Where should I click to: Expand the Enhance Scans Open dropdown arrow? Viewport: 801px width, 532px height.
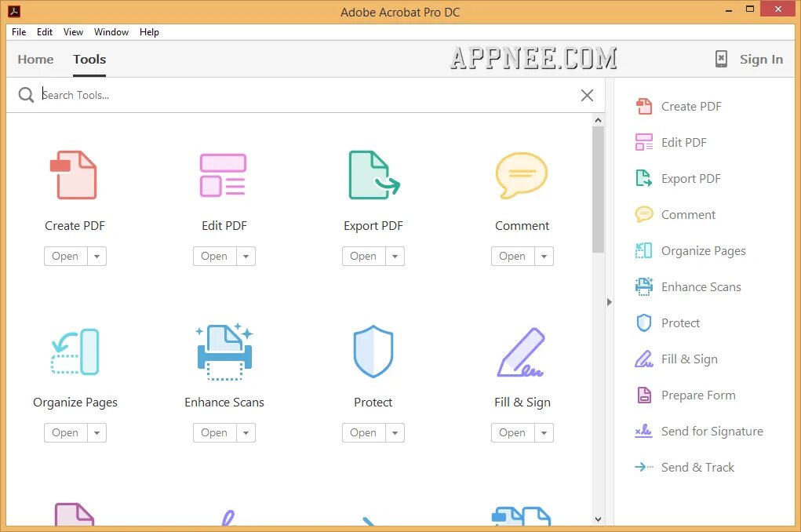point(246,433)
